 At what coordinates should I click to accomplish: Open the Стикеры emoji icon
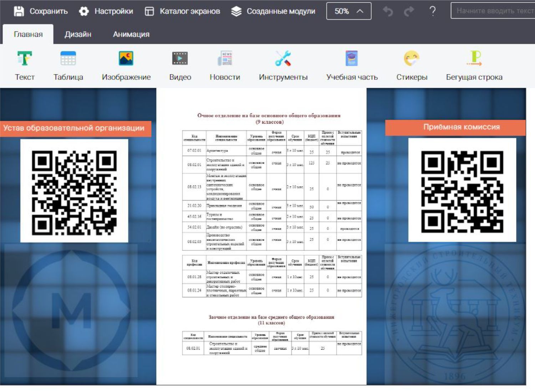tap(412, 58)
